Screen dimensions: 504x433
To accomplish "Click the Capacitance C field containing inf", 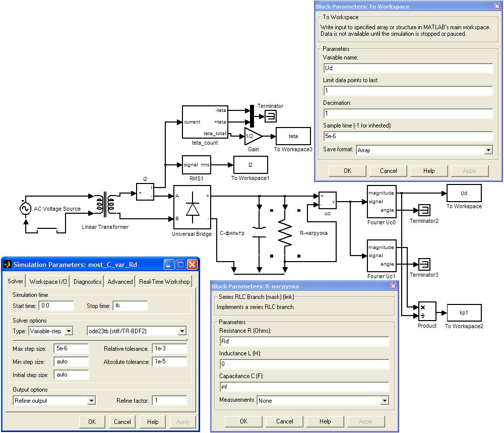I will pyautogui.click(x=304, y=387).
